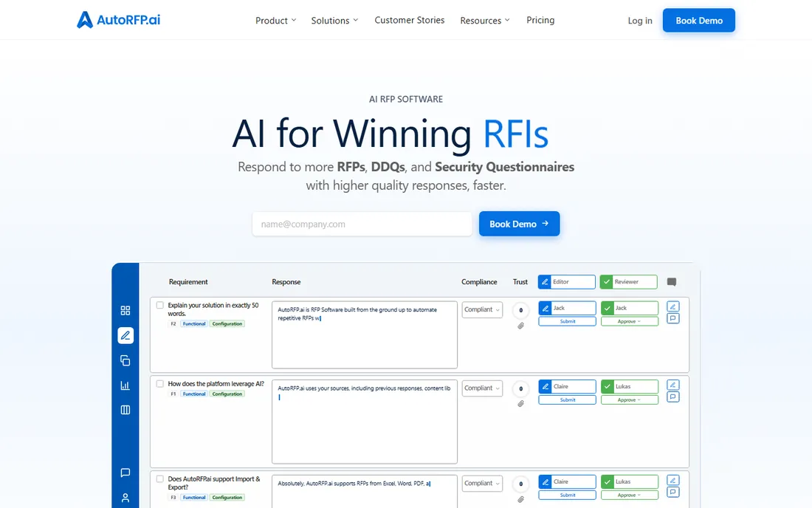Click comment icon at right of 'platform leverage AI' row
Image resolution: width=812 pixels, height=508 pixels.
pyautogui.click(x=672, y=397)
